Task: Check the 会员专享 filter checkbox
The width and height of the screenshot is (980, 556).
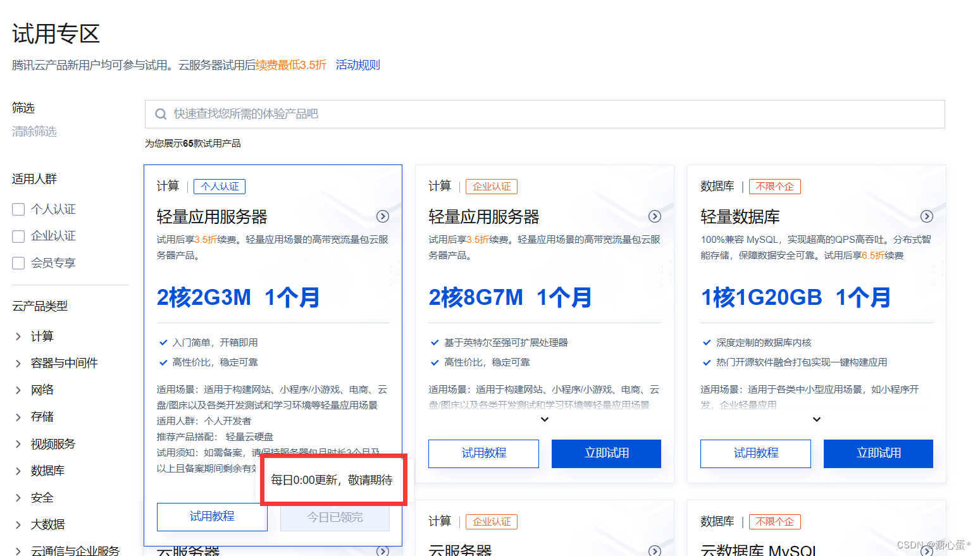Action: 18,263
